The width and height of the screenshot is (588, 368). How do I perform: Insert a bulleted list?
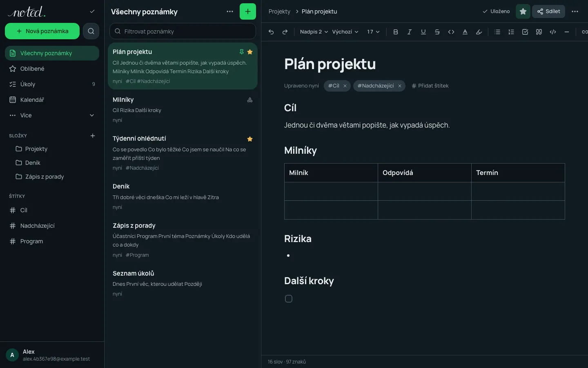[497, 32]
